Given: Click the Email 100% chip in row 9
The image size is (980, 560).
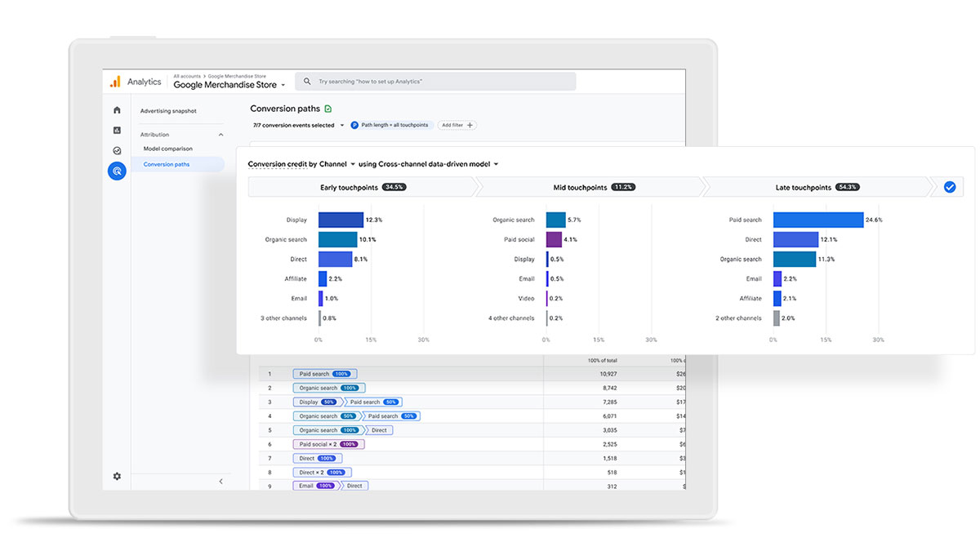Looking at the screenshot, I should click(317, 486).
